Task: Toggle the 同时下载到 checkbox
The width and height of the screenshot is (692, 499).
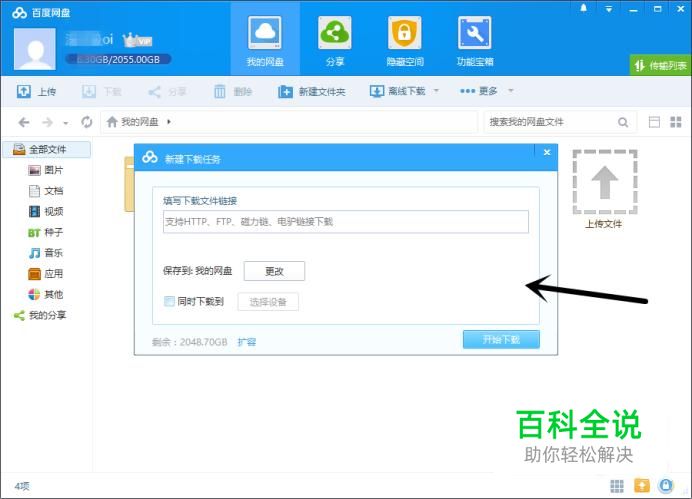Action: tap(169, 301)
